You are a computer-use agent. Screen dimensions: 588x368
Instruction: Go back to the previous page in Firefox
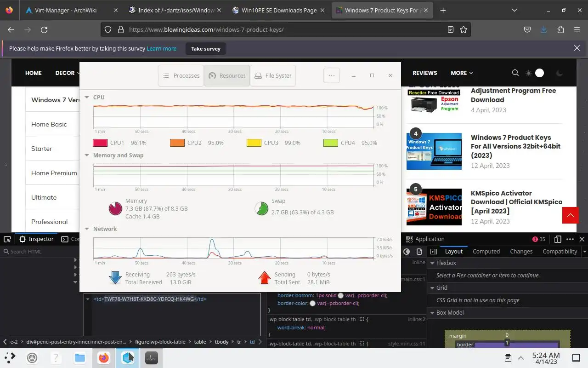[x=11, y=29]
